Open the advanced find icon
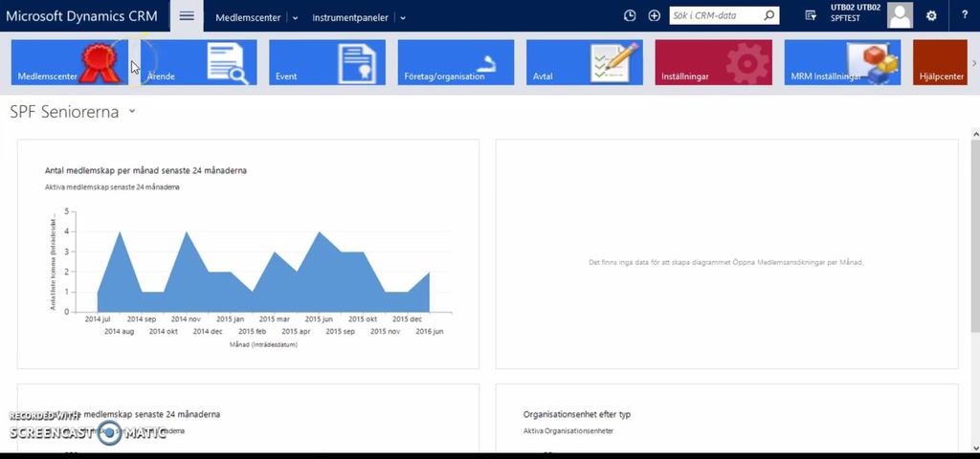This screenshot has height=459, width=980. pyautogui.click(x=811, y=16)
